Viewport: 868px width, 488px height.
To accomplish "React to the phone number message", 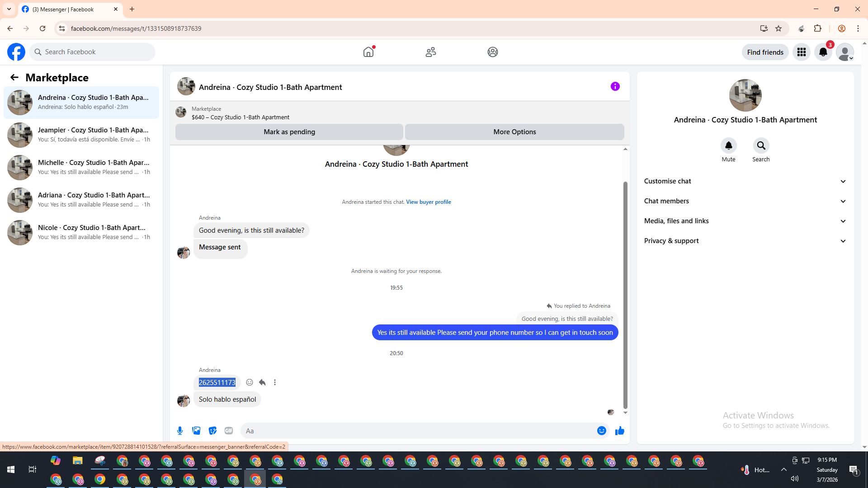I will (x=250, y=382).
